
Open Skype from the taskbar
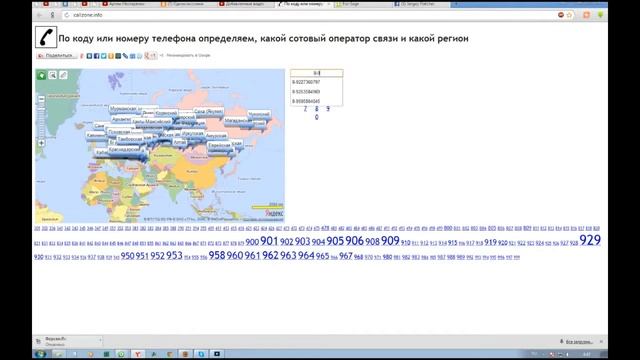(201, 354)
